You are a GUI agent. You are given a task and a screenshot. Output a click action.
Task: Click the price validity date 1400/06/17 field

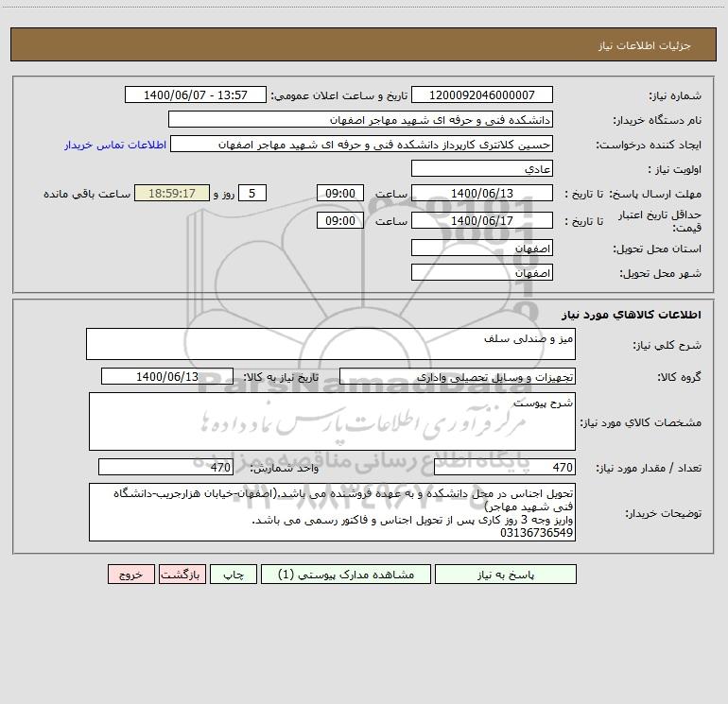pyautogui.click(x=482, y=220)
